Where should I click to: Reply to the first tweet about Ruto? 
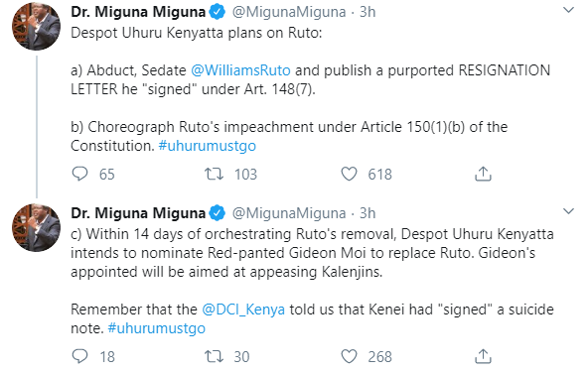coord(79,175)
